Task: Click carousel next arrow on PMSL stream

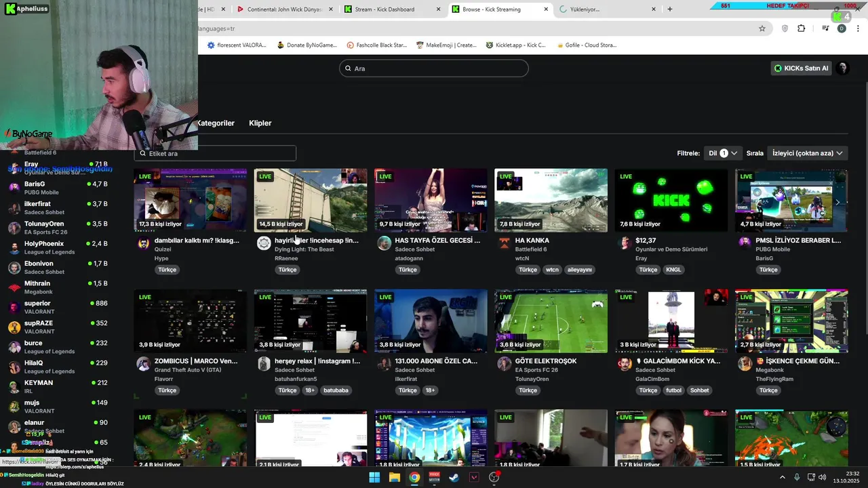Action: click(837, 202)
